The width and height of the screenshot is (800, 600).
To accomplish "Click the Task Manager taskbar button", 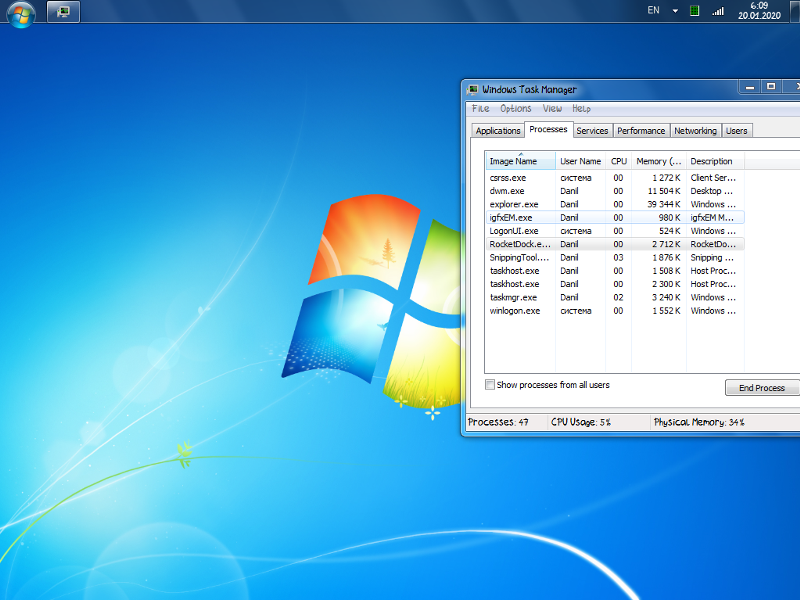I will tap(63, 12).
